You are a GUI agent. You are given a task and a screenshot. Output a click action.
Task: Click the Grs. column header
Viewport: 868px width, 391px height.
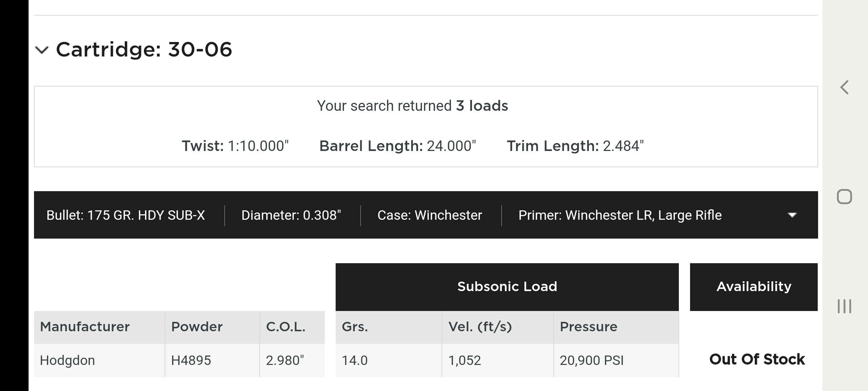[355, 327]
